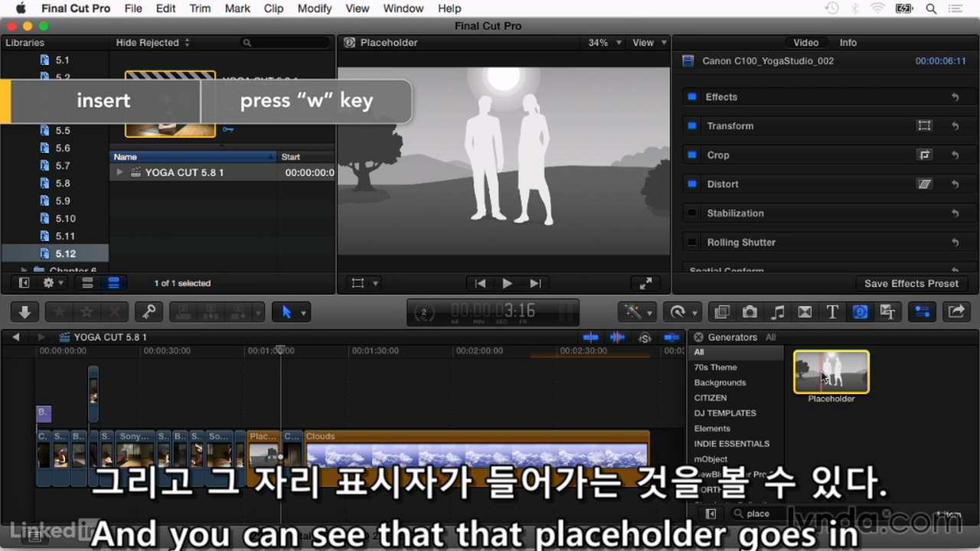Select the arrow Select tool
This screenshot has height=551, width=980.
tap(286, 311)
